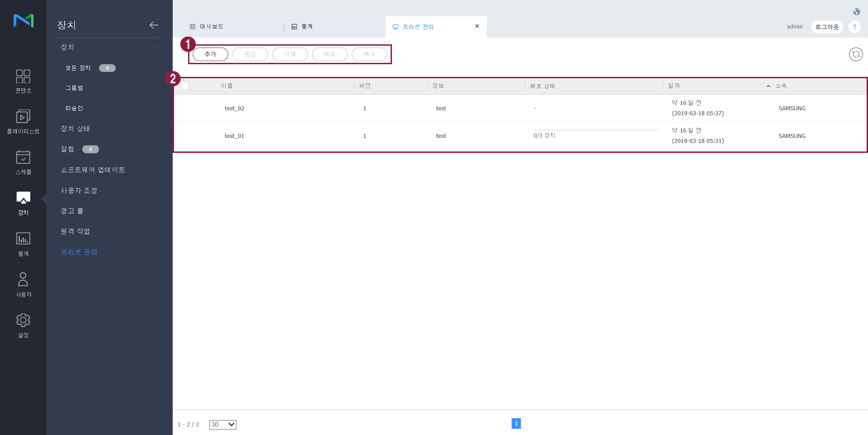The height and width of the screenshot is (435, 868).
Task: Click the test_01 deployment progress bar
Action: (596, 130)
